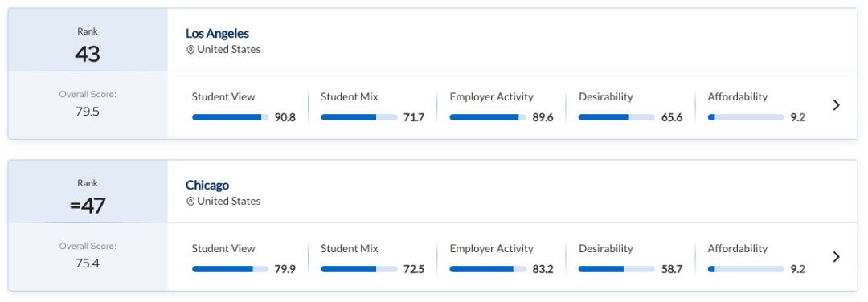868x302 pixels.
Task: Click Chicago Employer Activity progress bar
Action: tap(489, 269)
